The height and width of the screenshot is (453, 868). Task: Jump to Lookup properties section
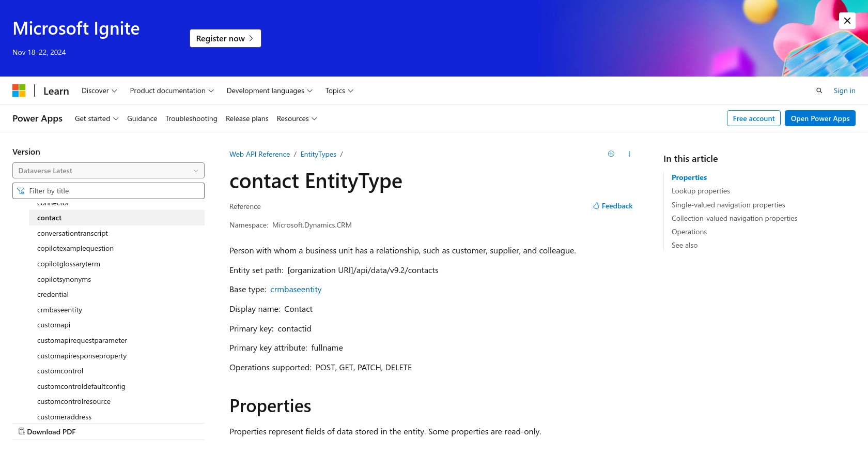(x=701, y=191)
